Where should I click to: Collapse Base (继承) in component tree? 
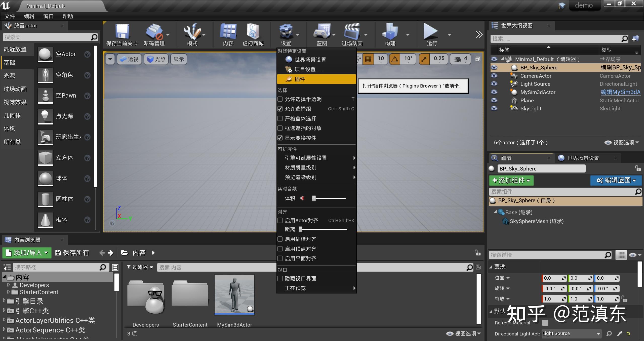pyautogui.click(x=495, y=212)
